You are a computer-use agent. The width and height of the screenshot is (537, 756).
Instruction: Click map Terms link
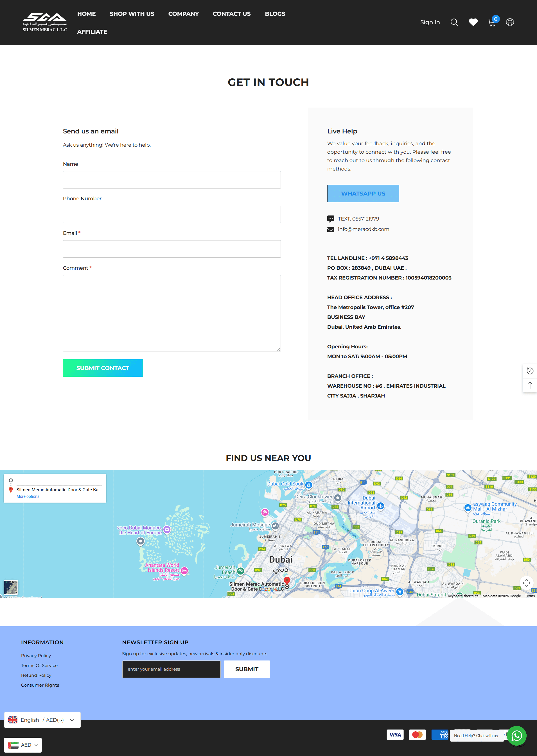tap(530, 596)
